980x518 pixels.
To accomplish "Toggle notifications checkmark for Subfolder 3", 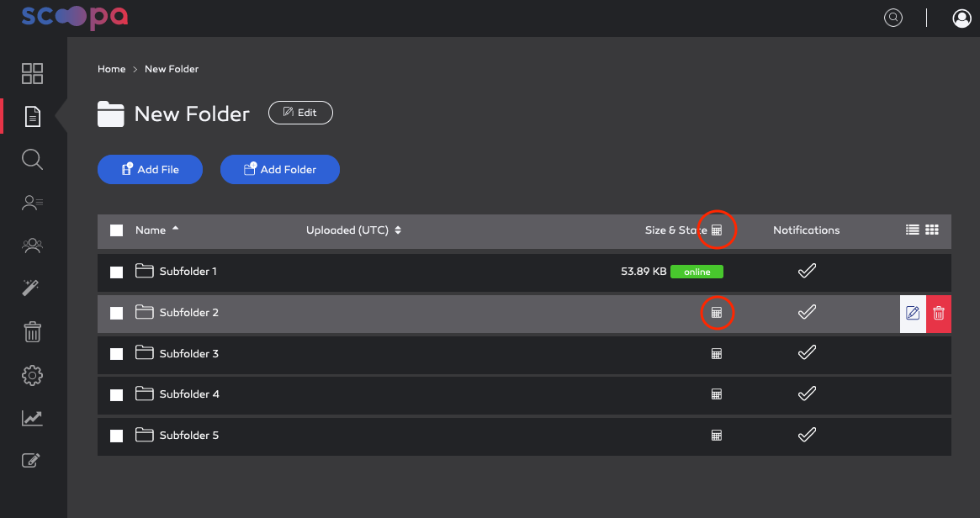I will [x=807, y=352].
